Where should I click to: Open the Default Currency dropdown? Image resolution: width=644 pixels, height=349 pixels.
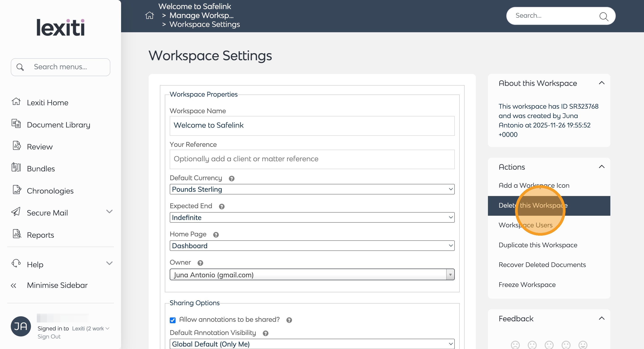click(312, 189)
